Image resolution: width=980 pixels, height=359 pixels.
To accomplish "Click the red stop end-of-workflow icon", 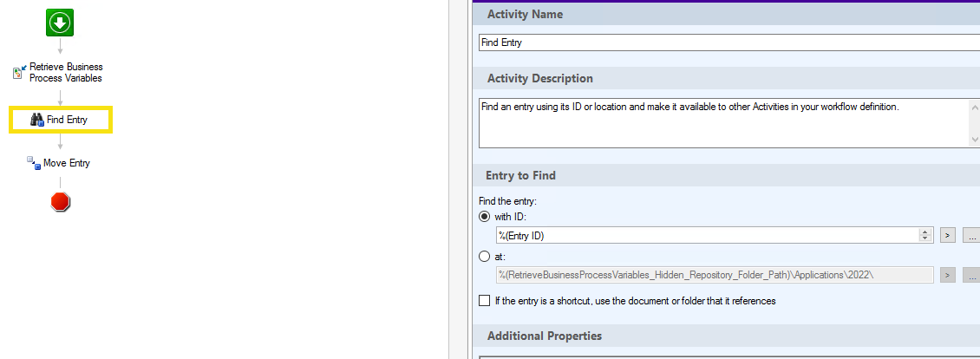I will 60,202.
